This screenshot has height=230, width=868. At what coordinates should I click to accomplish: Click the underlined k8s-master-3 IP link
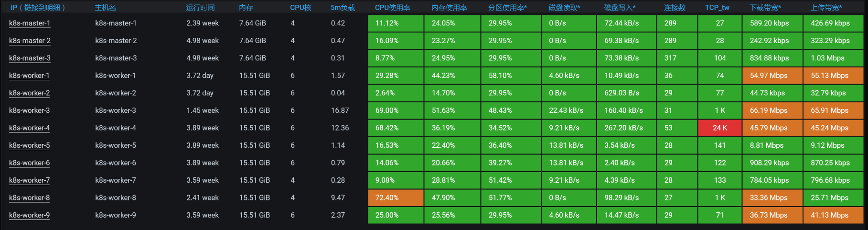point(30,58)
